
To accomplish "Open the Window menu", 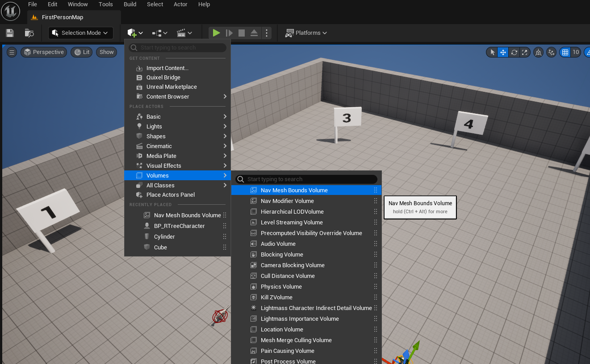I will [78, 4].
